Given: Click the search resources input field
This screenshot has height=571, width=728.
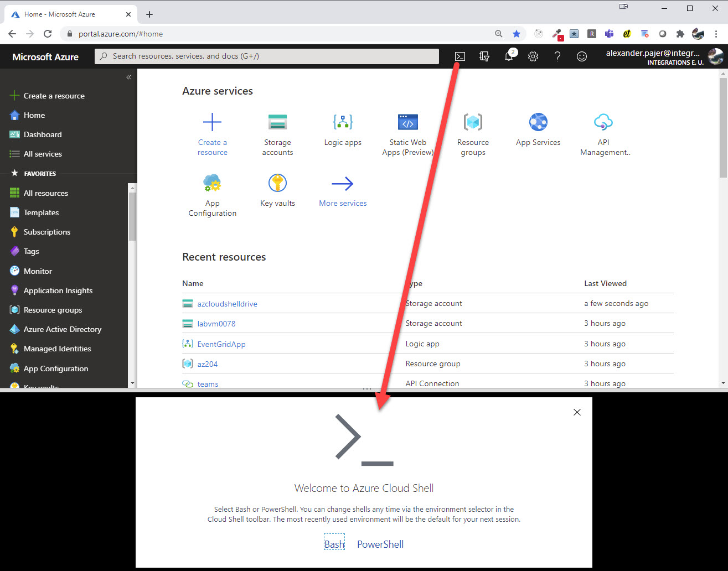Looking at the screenshot, I should [267, 56].
